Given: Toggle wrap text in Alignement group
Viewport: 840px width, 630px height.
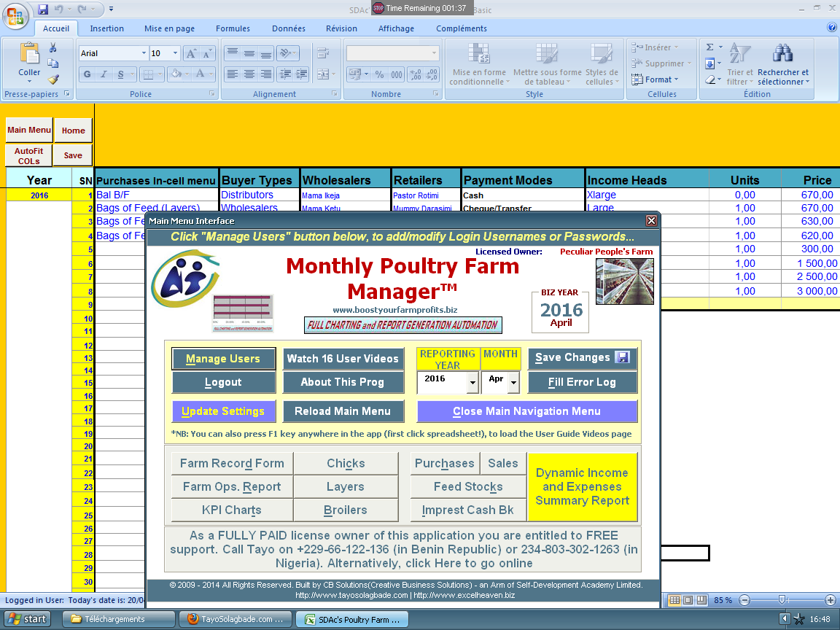Looking at the screenshot, I should [x=322, y=53].
